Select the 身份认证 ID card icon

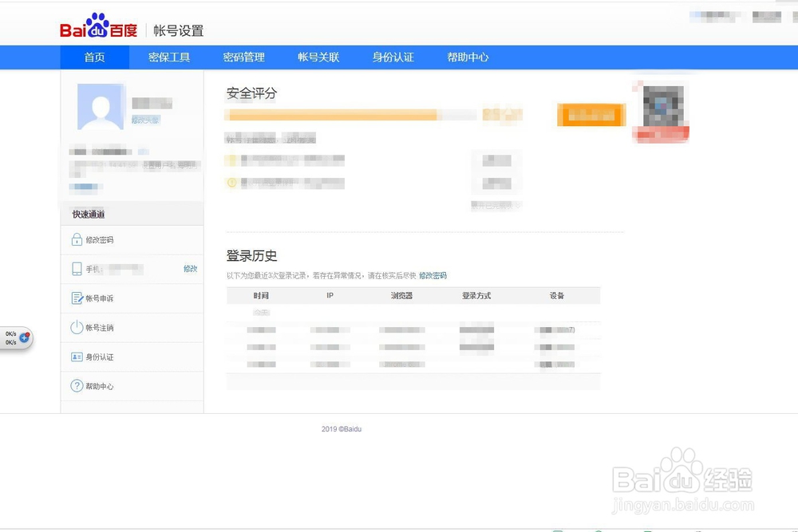(77, 357)
